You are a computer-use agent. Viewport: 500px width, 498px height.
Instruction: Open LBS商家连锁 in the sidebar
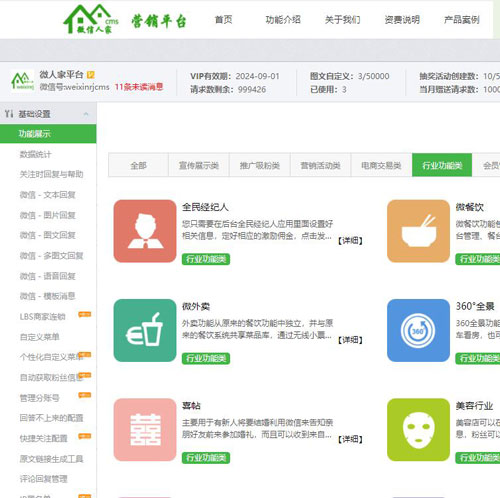click(43, 317)
